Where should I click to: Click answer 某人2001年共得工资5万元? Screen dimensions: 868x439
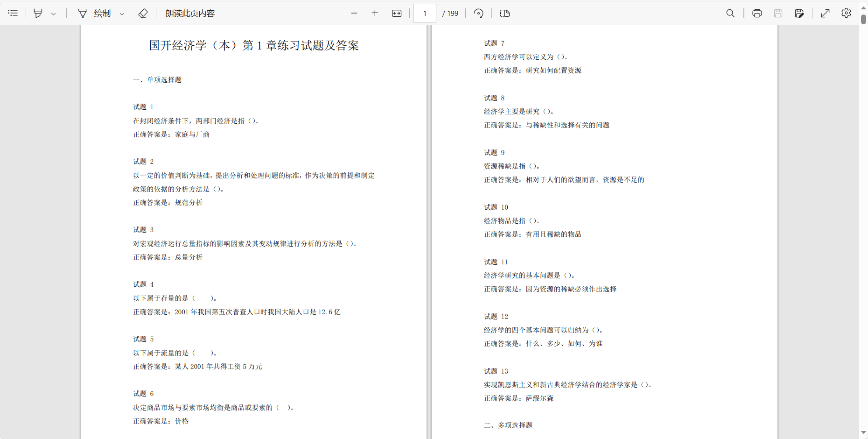(218, 367)
